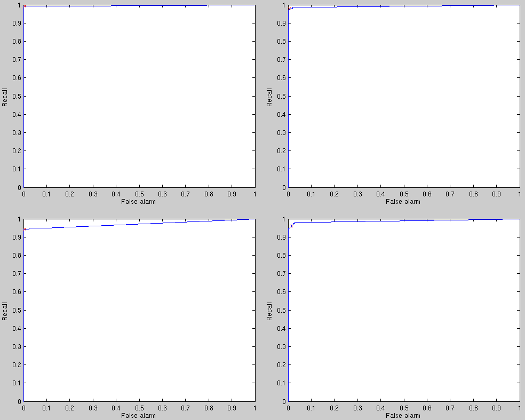Select the "Recall" label of the top-left plot

point(5,97)
